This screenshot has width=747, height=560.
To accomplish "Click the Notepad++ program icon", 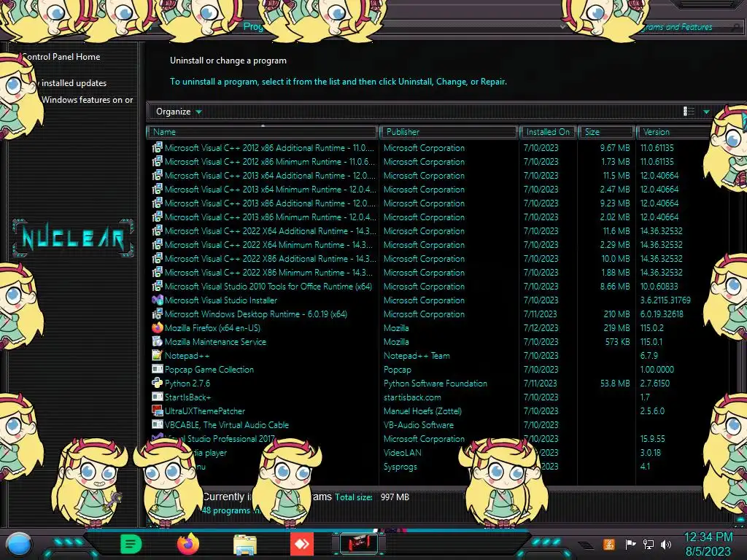I will click(158, 355).
